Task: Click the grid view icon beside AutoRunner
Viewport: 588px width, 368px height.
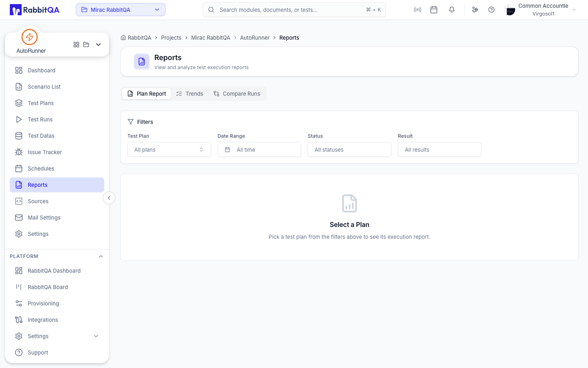Action: click(76, 45)
